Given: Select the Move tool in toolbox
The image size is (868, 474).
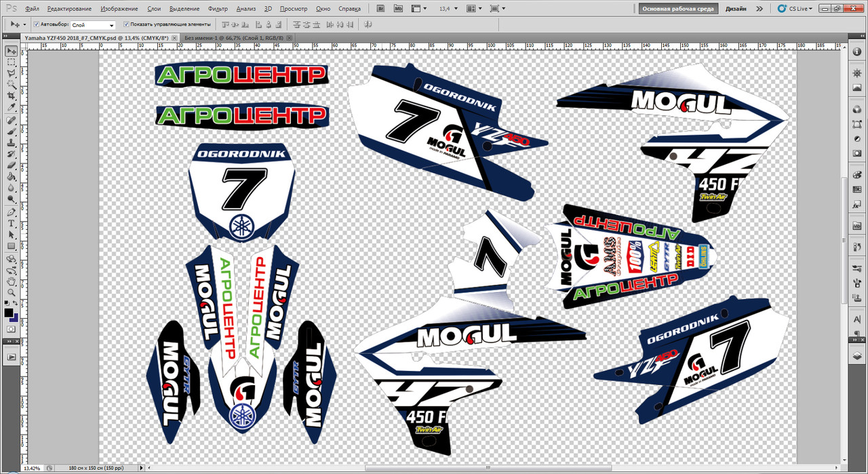Looking at the screenshot, I should click(x=12, y=52).
